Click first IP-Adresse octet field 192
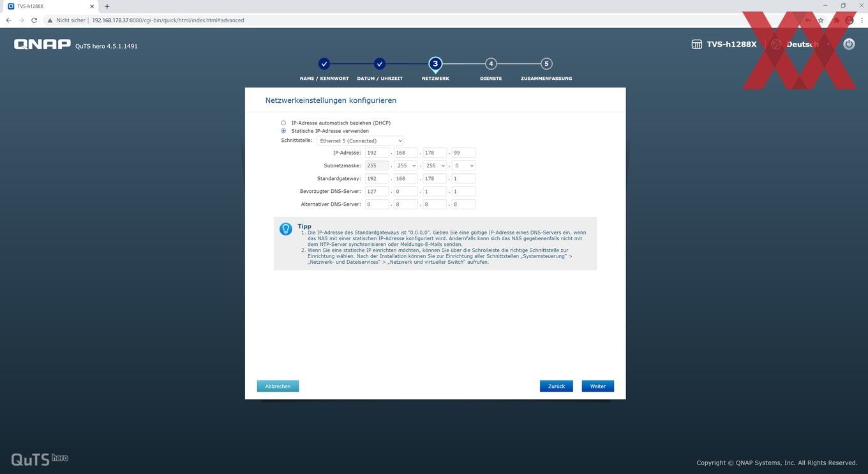Viewport: 868px width, 474px height. pyautogui.click(x=377, y=153)
